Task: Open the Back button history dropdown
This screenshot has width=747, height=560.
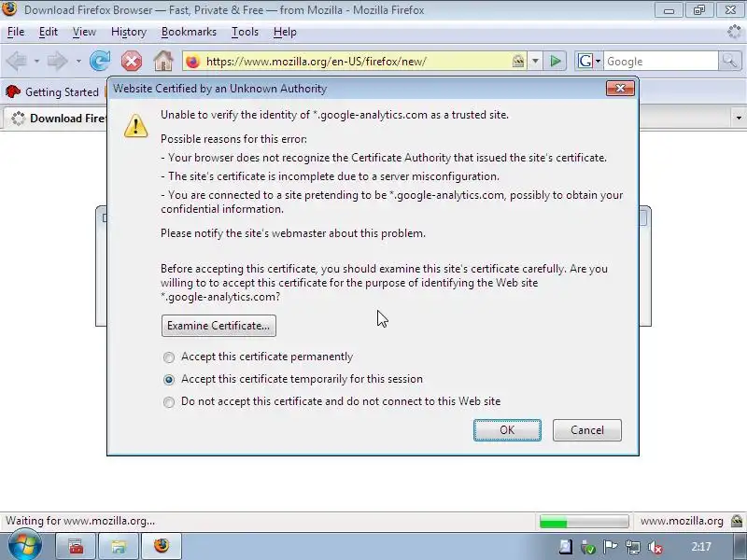Action: click(x=36, y=62)
